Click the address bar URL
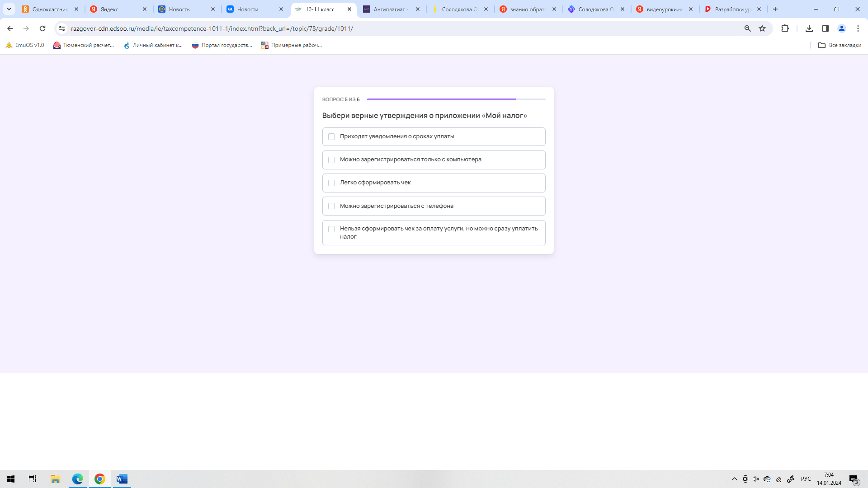Viewport: 868px width, 488px height. click(212, 28)
